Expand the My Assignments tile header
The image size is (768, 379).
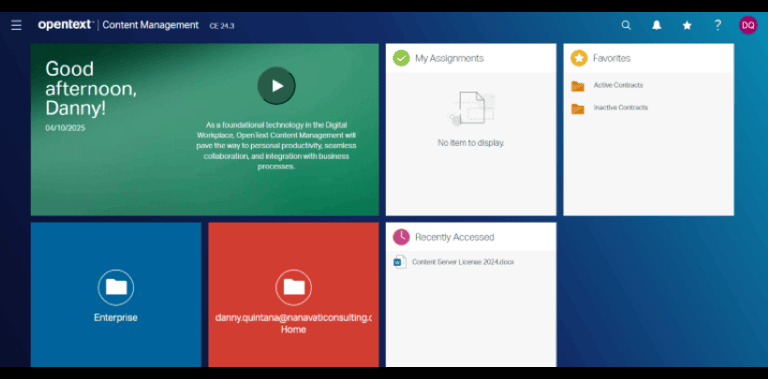pyautogui.click(x=471, y=58)
